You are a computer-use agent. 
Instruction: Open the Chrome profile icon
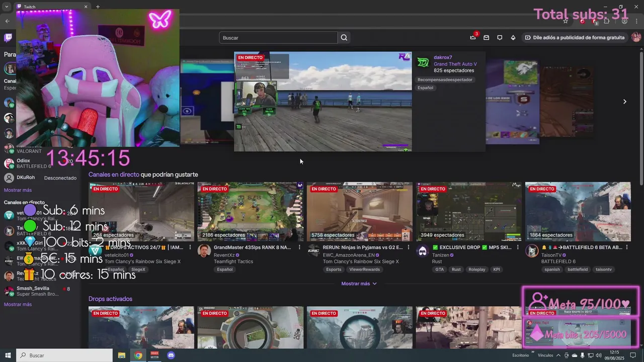point(624,21)
